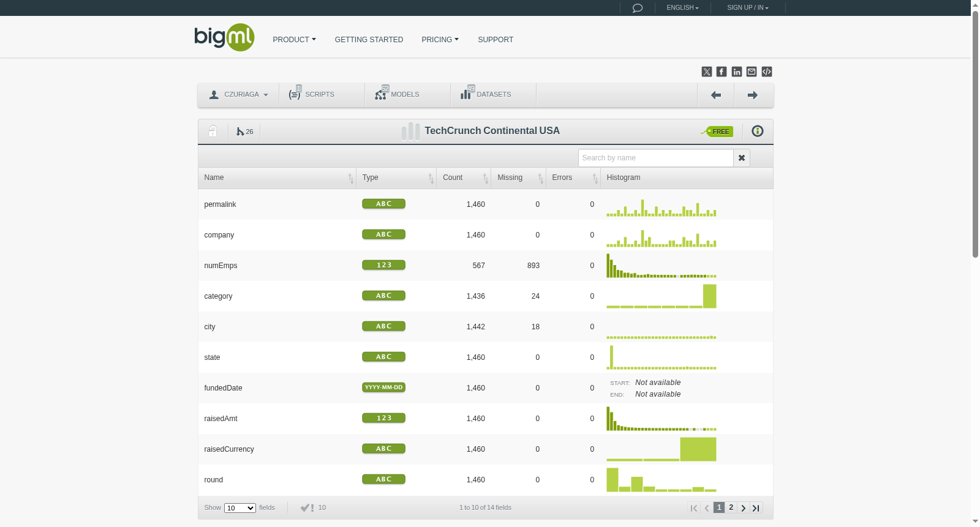Select page 1 of fields
980x527 pixels.
point(719,507)
